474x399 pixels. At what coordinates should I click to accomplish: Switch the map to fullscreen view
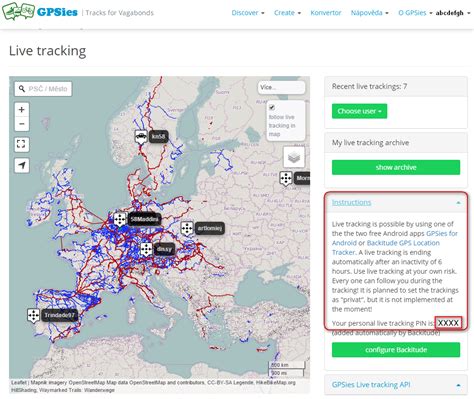coord(21,144)
